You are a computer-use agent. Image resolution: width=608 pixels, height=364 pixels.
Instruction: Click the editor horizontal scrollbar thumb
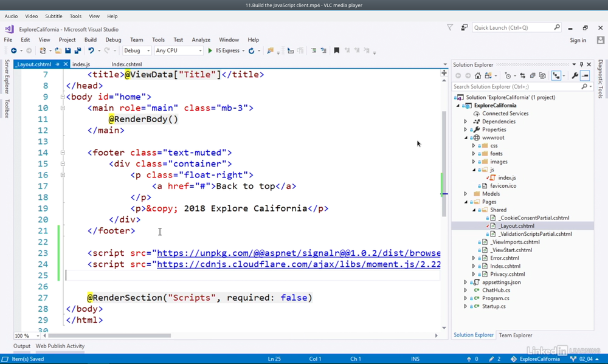pyautogui.click(x=109, y=335)
